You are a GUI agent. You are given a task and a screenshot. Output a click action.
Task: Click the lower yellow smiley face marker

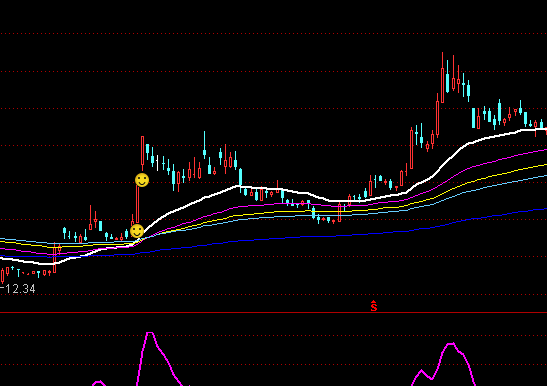pyautogui.click(x=137, y=231)
